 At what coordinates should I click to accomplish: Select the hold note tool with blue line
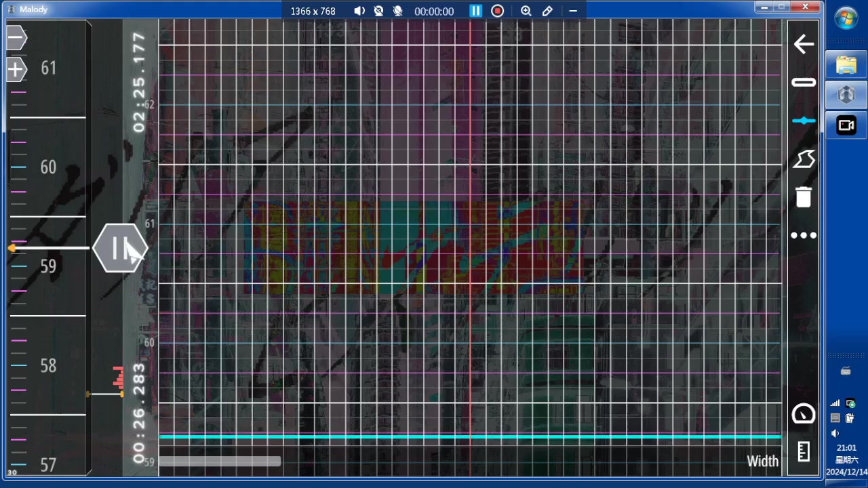coord(804,121)
